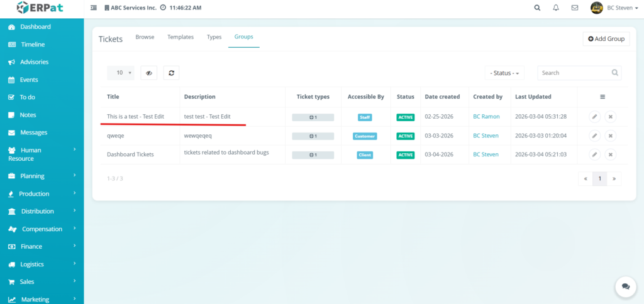Open the Status filter dropdown
This screenshot has width=644, height=304.
point(504,73)
